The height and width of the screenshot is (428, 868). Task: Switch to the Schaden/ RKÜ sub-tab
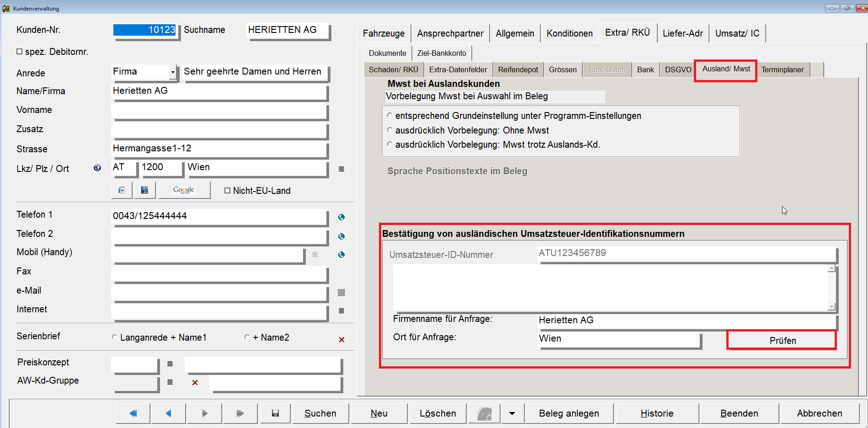(394, 70)
